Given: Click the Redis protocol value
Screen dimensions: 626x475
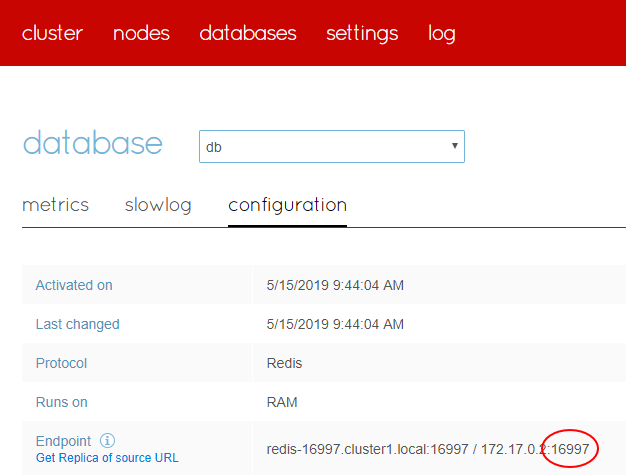Looking at the screenshot, I should [285, 363].
